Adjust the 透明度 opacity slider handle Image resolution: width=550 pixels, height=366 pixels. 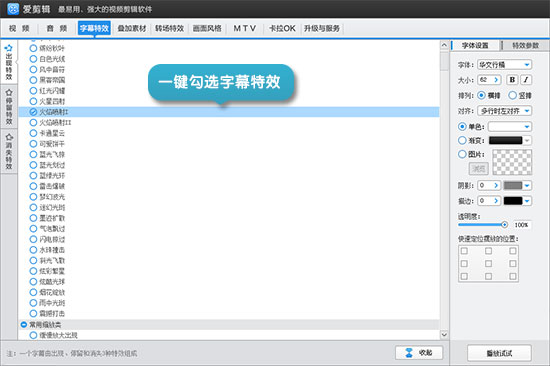point(504,225)
